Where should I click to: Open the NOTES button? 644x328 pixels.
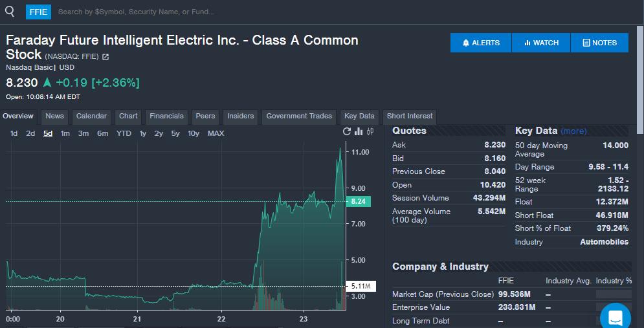click(x=599, y=43)
